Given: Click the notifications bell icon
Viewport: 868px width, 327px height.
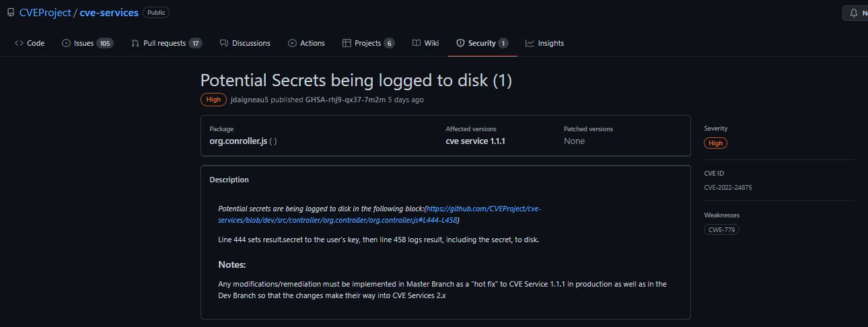Looking at the screenshot, I should [x=854, y=13].
